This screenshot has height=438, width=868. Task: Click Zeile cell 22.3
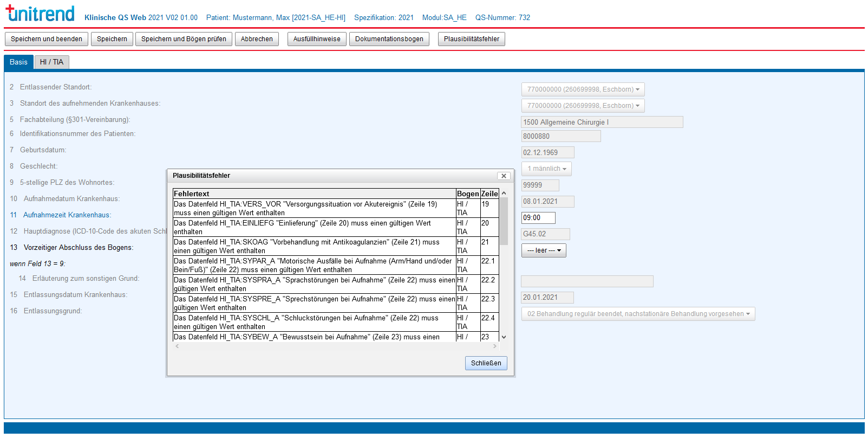pos(490,303)
